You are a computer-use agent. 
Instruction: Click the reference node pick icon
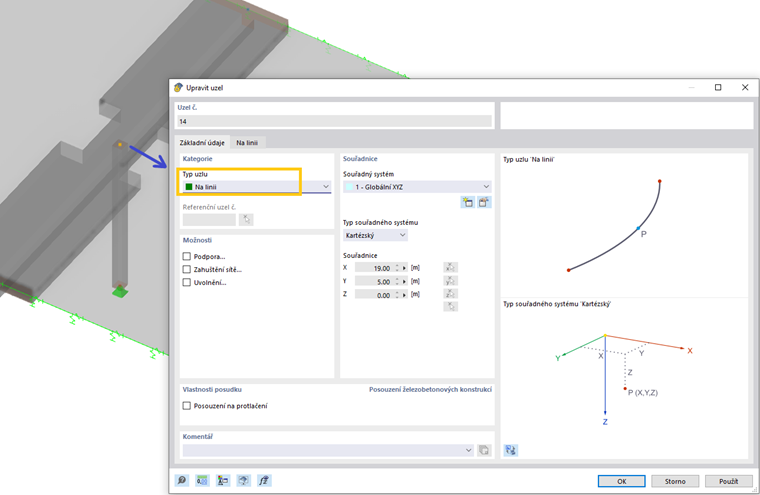click(x=246, y=220)
